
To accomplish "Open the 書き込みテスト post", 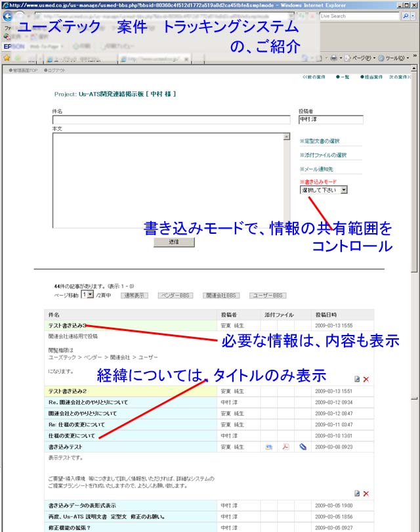I will point(65,447).
